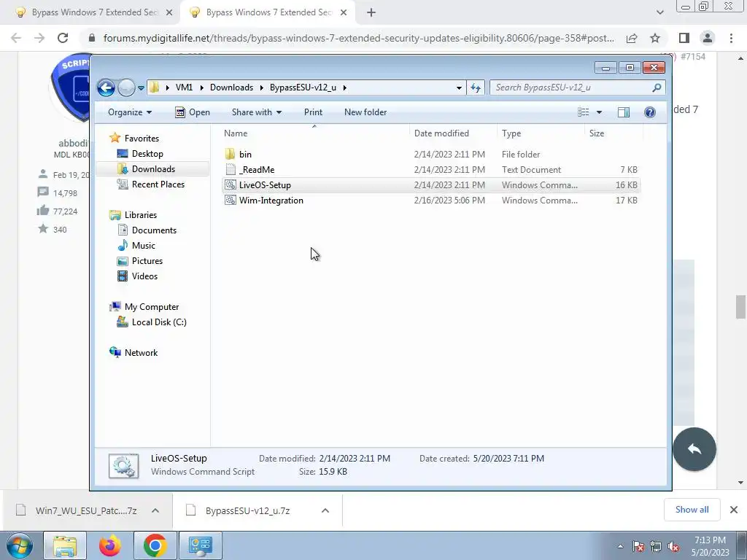Sort by Name column header
Viewport: 747px width, 560px height.
(x=314, y=133)
